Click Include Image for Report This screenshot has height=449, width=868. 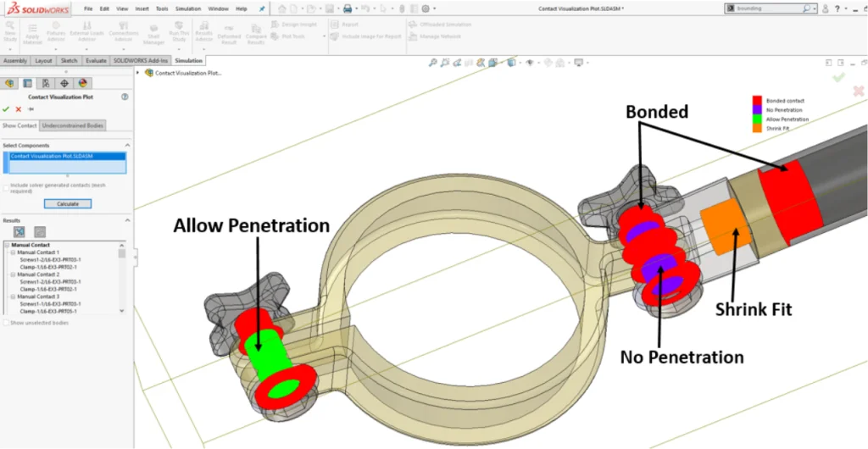coord(366,36)
